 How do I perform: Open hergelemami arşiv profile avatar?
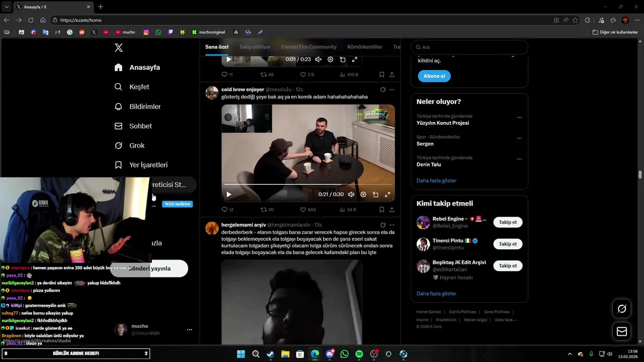tap(212, 228)
